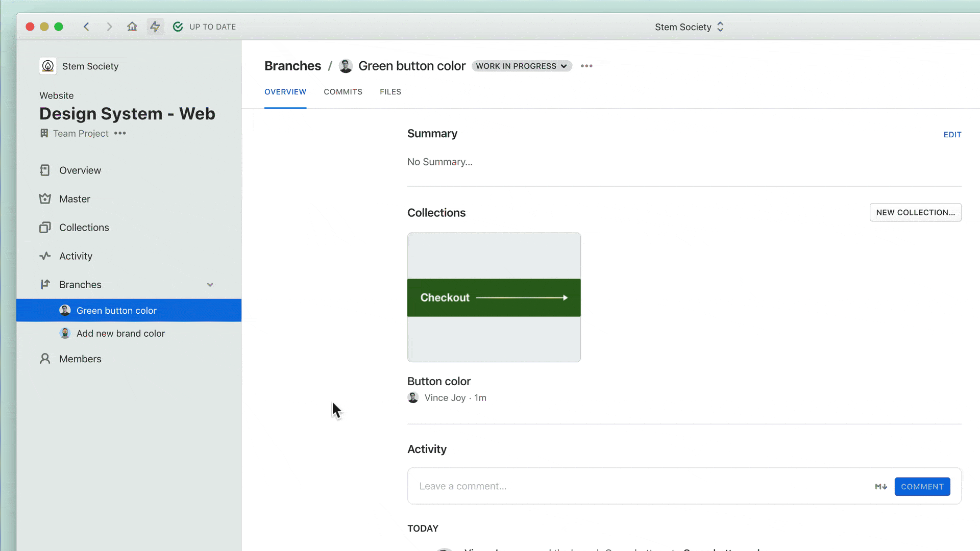Viewport: 980px width, 551px height.
Task: Open the Button color collection thumbnail
Action: 494,297
